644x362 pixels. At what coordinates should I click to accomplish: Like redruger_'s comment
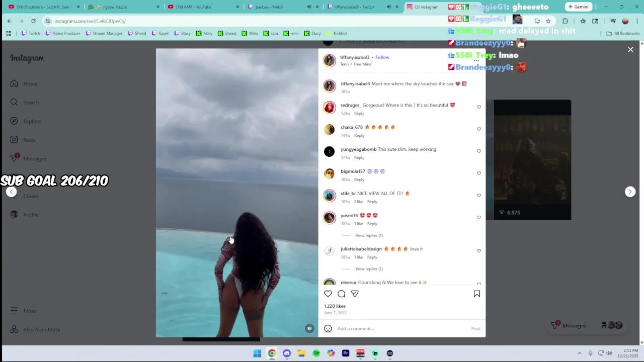coord(479,107)
